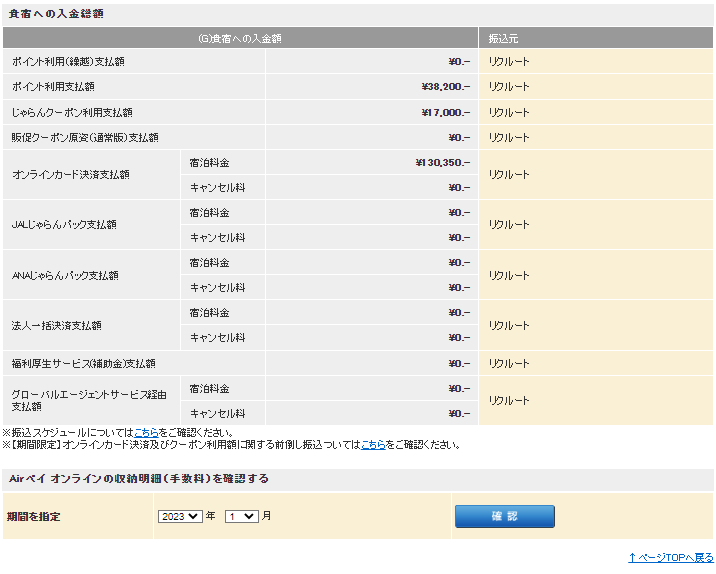
Task: Click the 福利厚生サービス(補助金)支払額 row label
Action: point(84,363)
